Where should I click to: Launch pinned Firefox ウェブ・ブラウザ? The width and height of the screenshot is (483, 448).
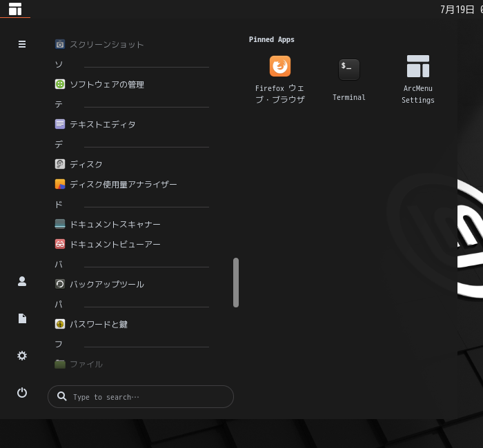point(280,79)
